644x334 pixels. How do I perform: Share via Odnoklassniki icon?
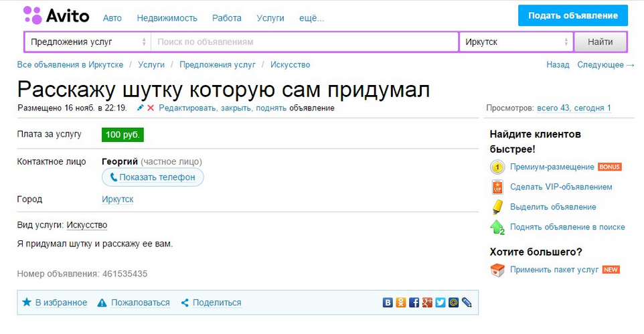401,303
